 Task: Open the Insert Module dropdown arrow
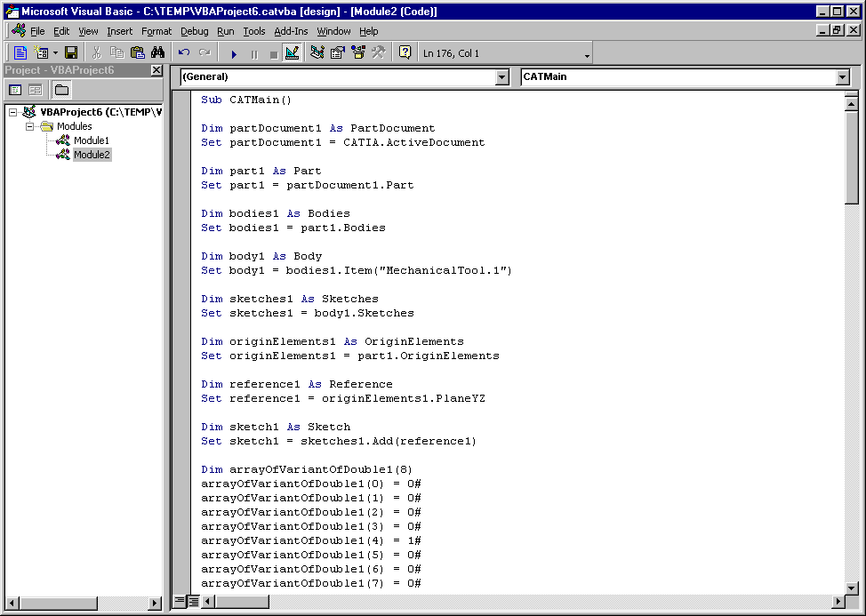click(55, 53)
